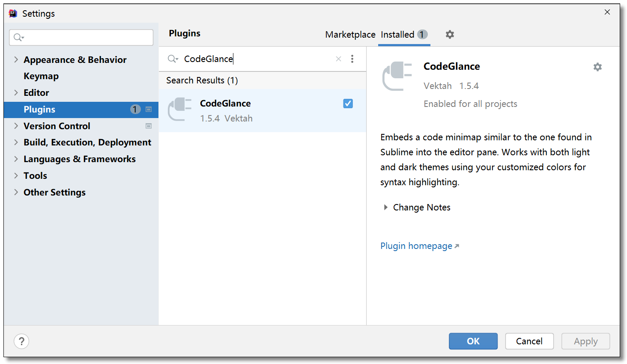
Task: Select Version Control label in tree
Action: 57,126
